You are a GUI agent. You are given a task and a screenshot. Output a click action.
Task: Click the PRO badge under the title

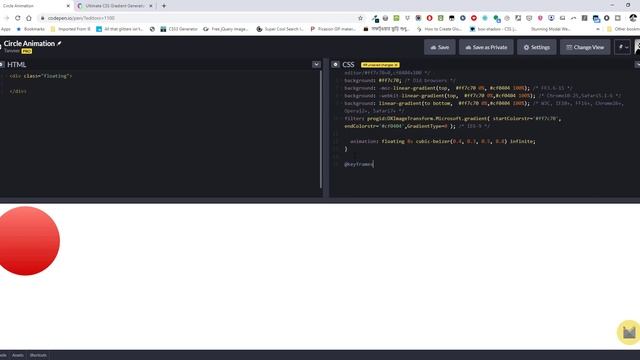(27, 51)
